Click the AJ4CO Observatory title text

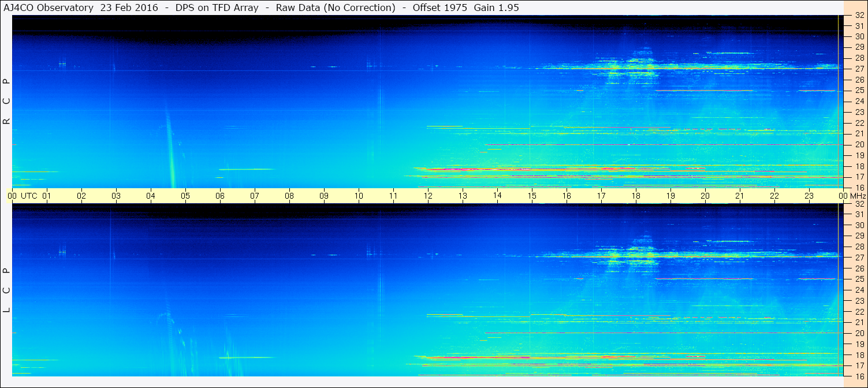point(48,8)
